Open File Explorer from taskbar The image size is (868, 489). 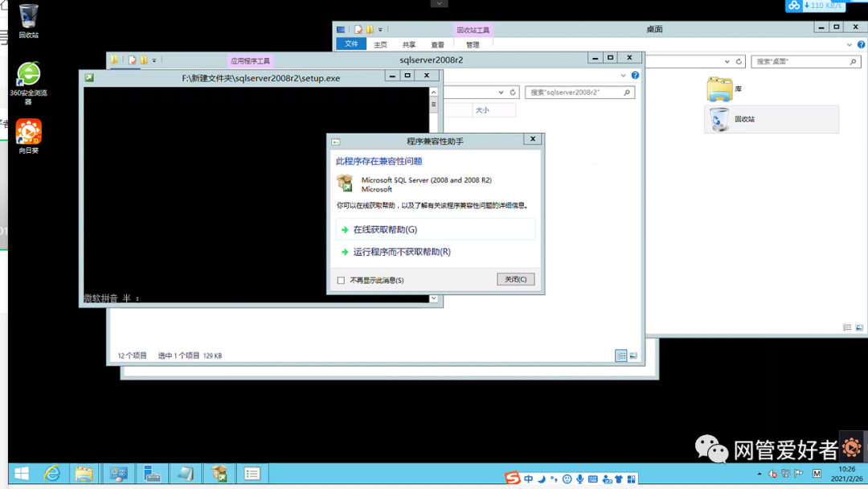[x=84, y=474]
